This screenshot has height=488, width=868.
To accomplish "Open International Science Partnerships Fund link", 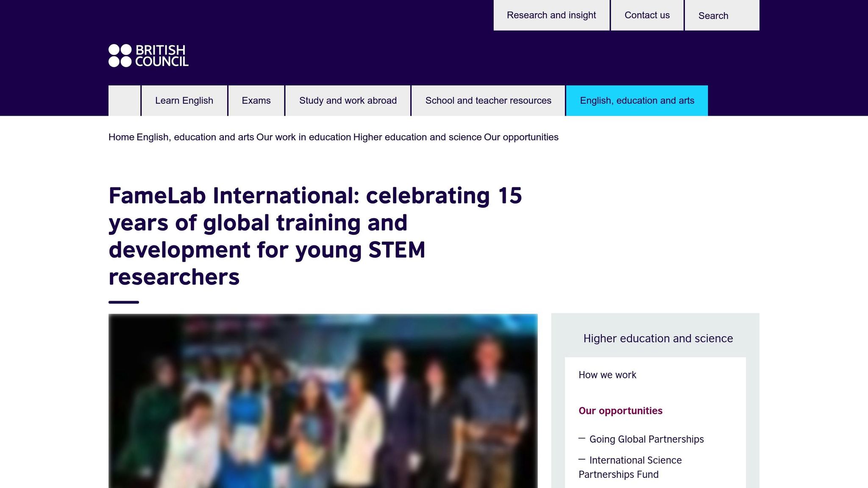I will pos(630,467).
